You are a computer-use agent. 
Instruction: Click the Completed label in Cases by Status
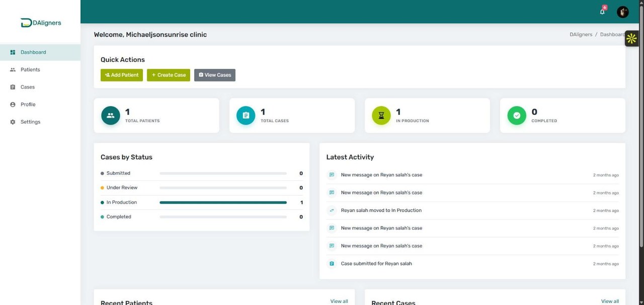(x=119, y=217)
